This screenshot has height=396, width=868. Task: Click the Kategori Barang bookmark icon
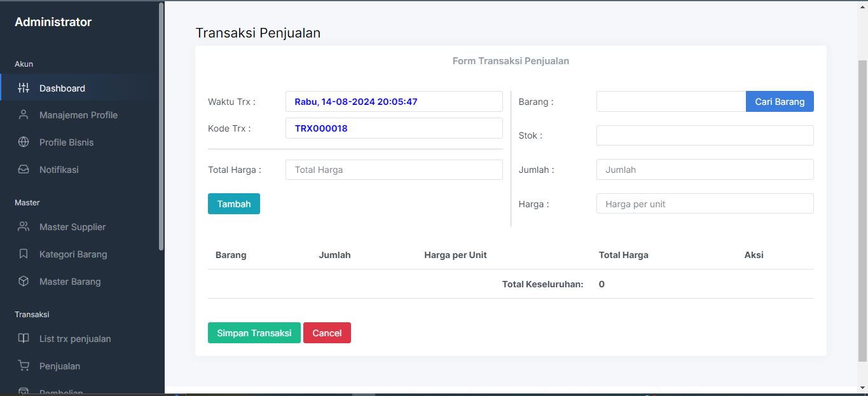24,254
